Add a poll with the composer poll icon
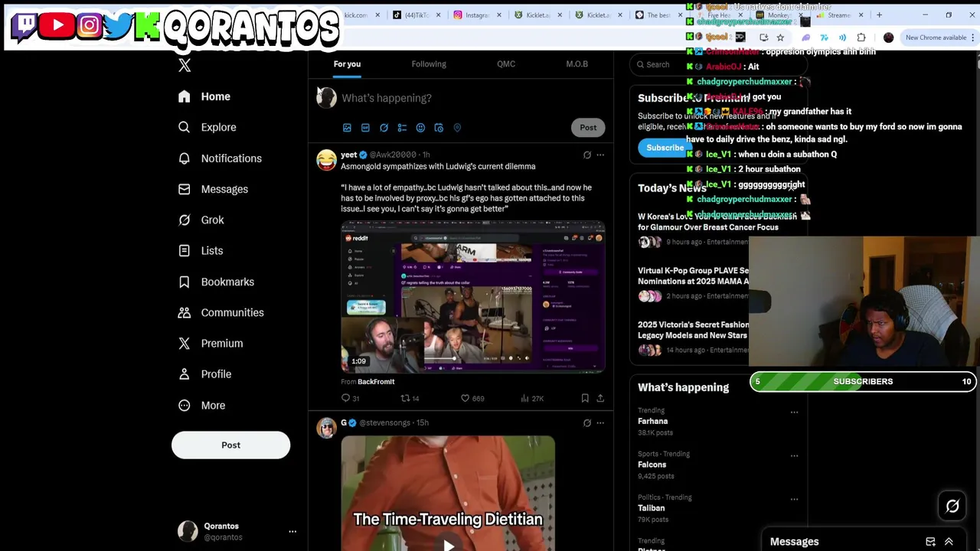 402,128
